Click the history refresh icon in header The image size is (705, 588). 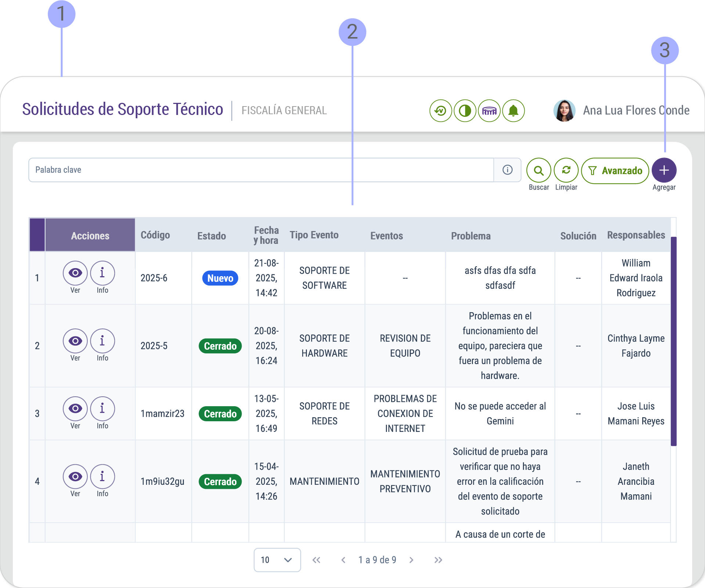tap(440, 111)
